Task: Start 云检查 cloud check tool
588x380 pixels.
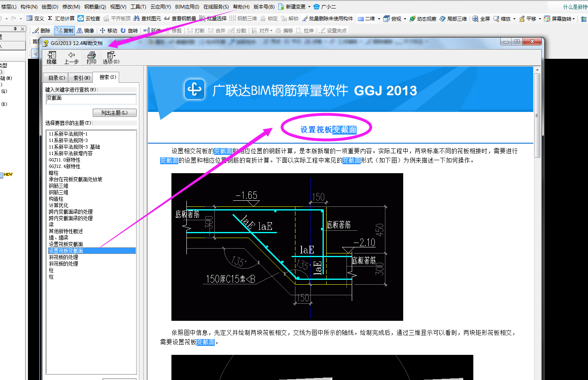Action: point(89,19)
